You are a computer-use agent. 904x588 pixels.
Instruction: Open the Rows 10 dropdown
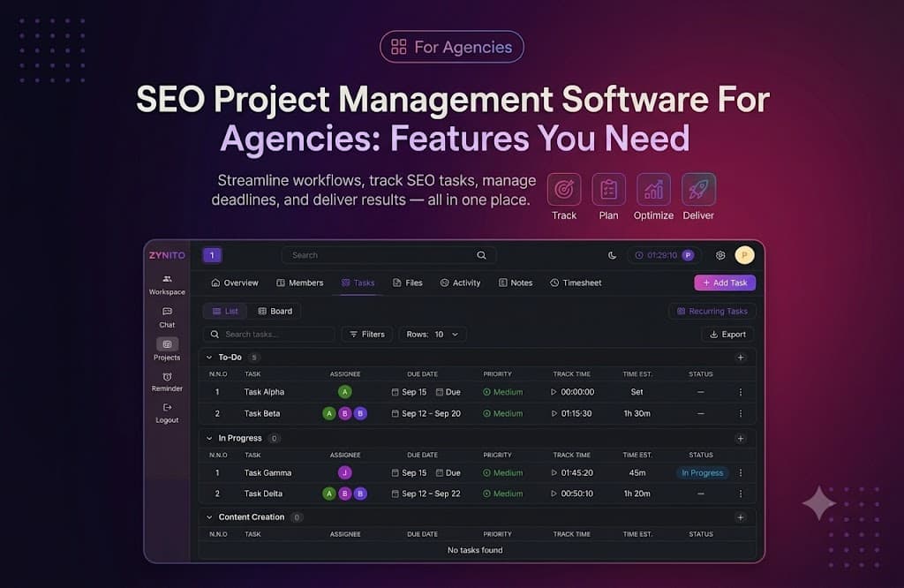[433, 335]
